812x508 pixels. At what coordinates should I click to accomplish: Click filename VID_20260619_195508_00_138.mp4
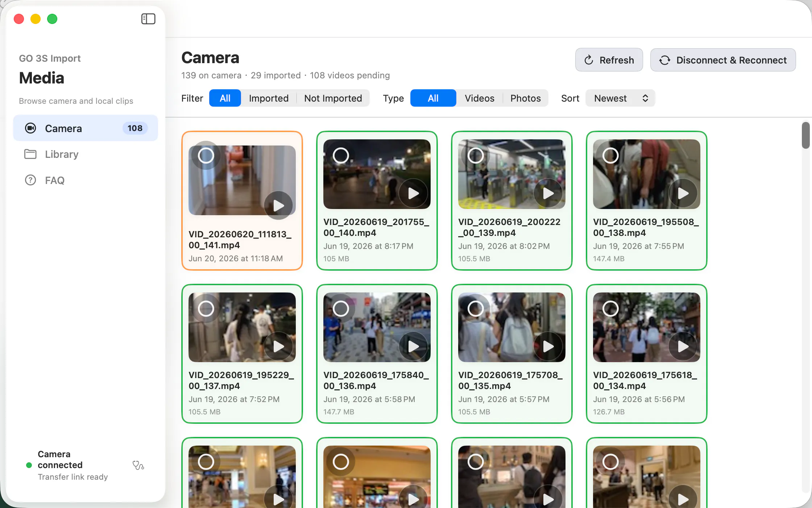coord(646,227)
